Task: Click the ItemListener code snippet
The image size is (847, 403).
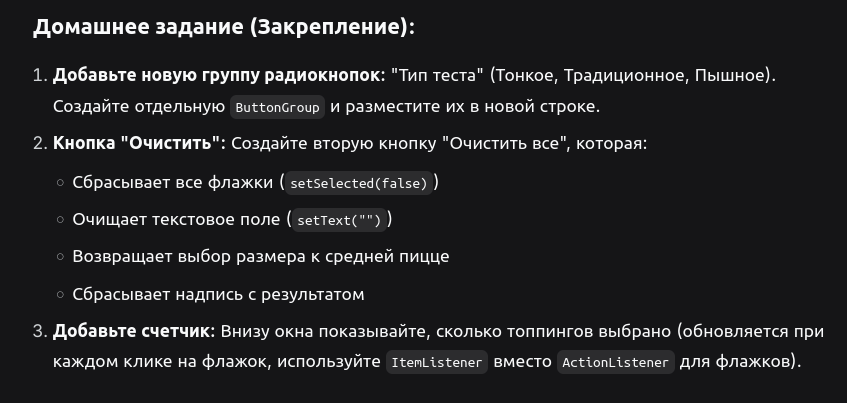Action: [x=436, y=362]
